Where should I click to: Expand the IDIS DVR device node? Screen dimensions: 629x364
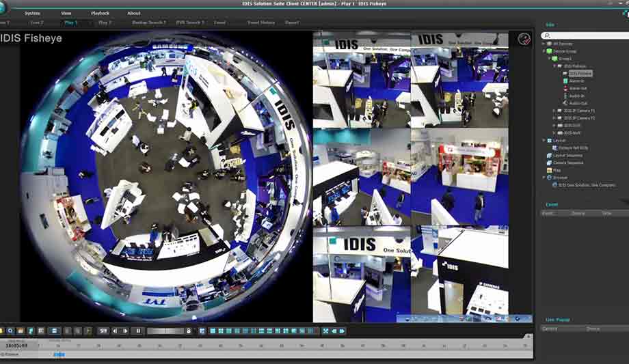tap(554, 126)
